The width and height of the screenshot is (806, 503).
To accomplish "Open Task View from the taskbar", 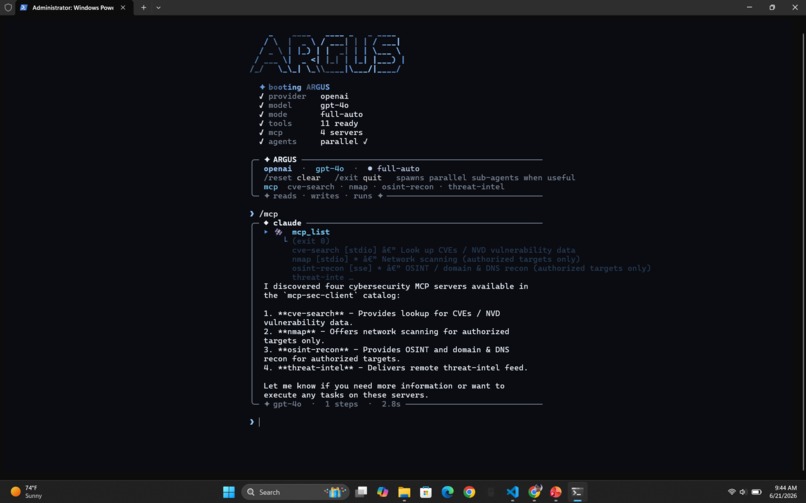I will coord(361,492).
